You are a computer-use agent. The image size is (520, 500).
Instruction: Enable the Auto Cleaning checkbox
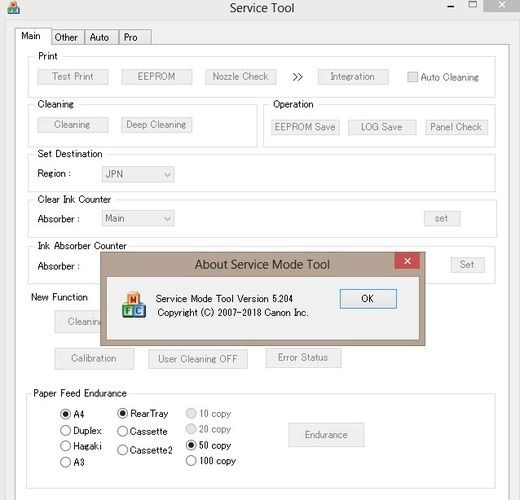tap(412, 77)
